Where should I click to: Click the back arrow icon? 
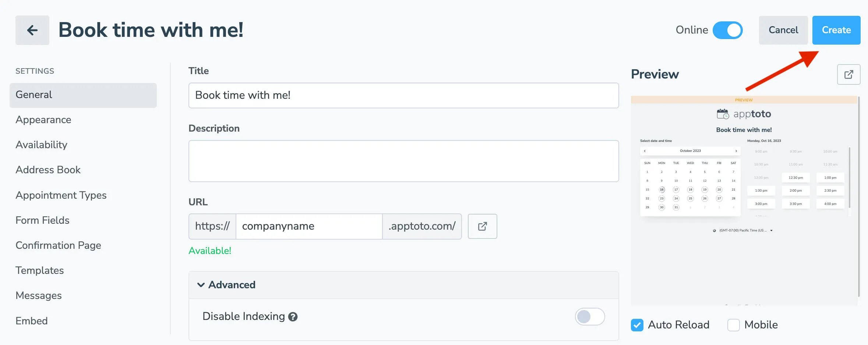click(x=32, y=30)
